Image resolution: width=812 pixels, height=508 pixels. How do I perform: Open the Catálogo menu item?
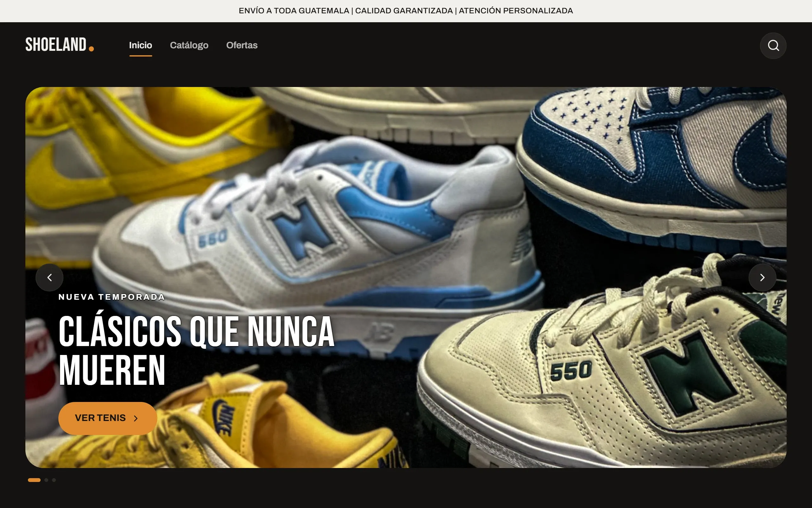coord(189,45)
